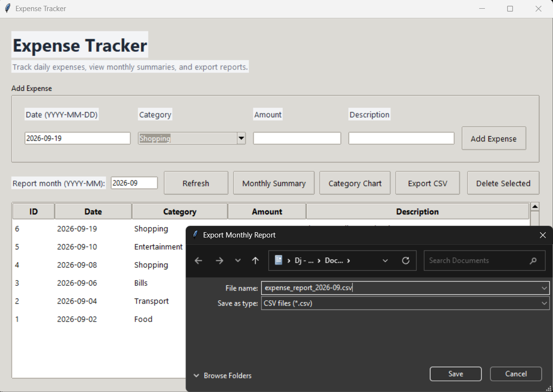
Task: Click the Expense Tracker title bar feather icon
Action: pyautogui.click(x=7, y=9)
